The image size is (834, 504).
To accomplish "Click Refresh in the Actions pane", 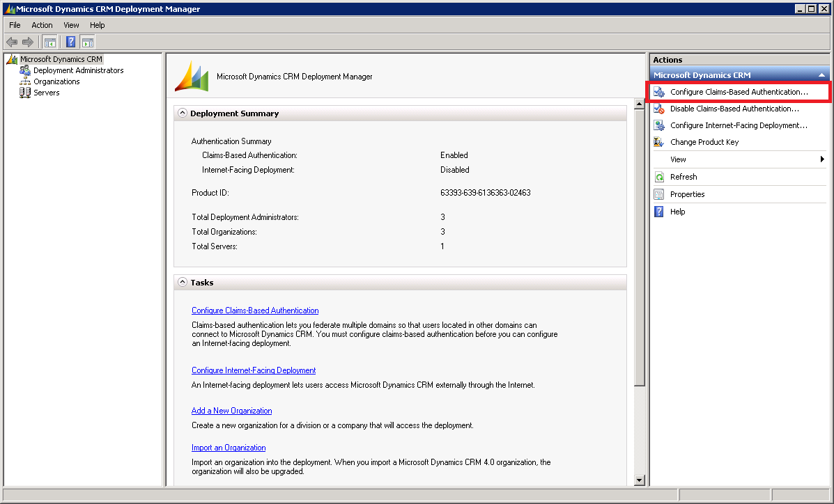I will [684, 177].
